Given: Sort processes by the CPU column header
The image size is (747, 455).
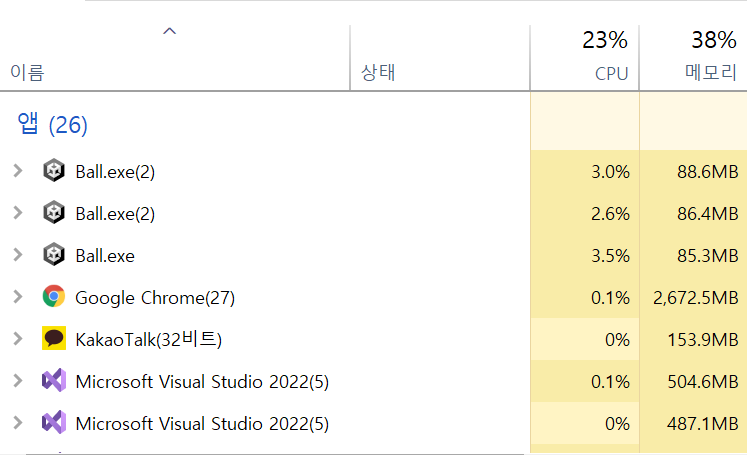Looking at the screenshot, I should click(x=611, y=74).
